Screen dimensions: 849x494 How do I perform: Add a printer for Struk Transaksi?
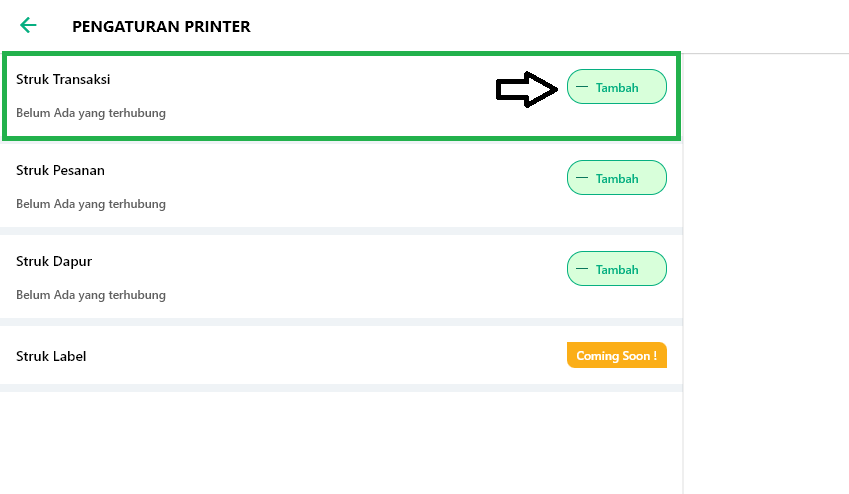tap(616, 87)
